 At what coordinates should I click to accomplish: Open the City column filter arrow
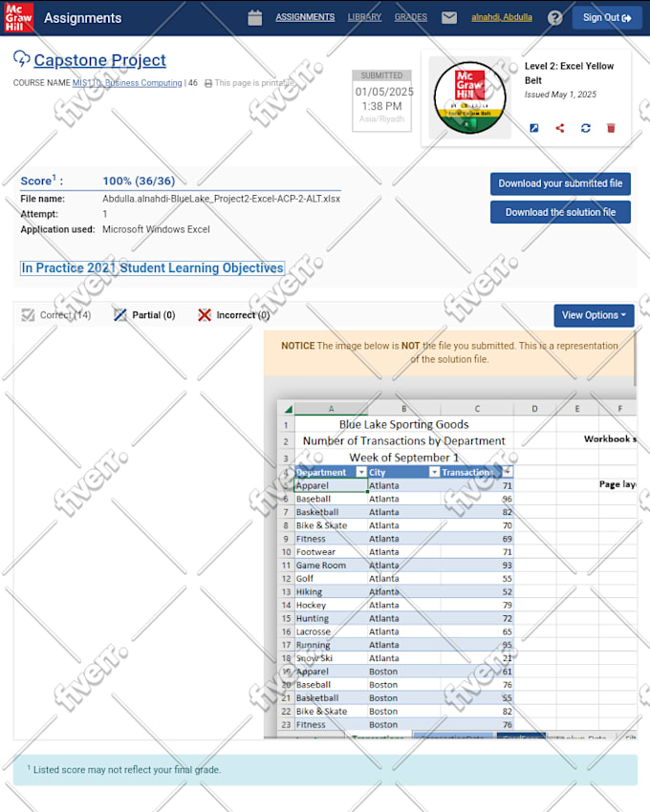(434, 472)
